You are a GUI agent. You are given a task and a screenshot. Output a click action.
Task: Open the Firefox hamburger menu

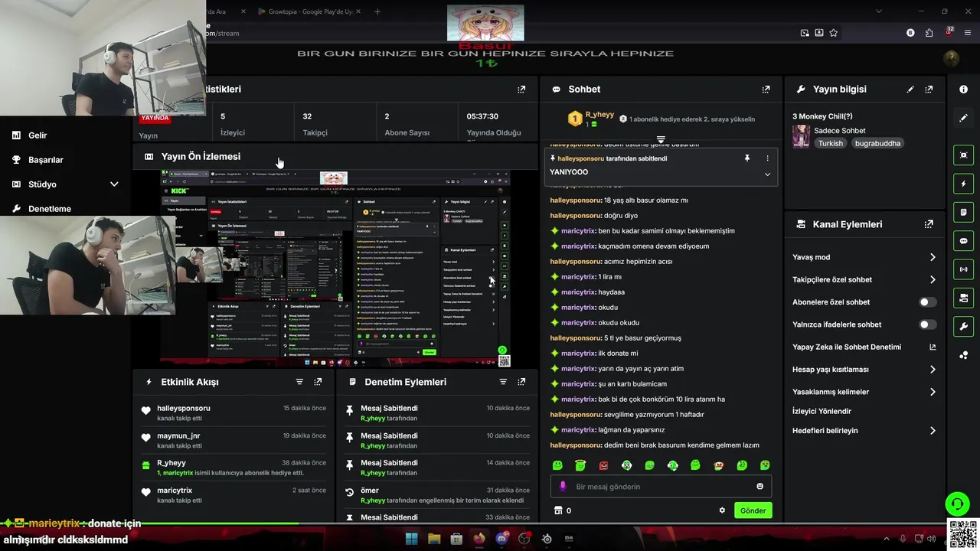click(x=968, y=33)
